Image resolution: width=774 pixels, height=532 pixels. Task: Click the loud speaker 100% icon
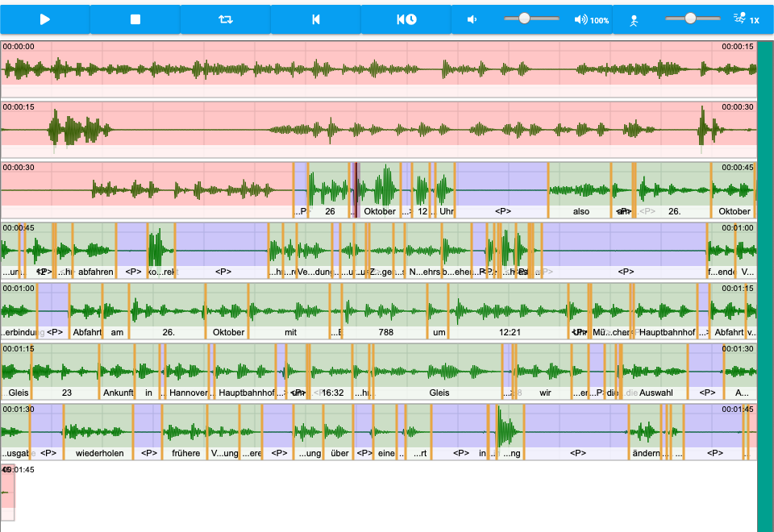tap(591, 19)
